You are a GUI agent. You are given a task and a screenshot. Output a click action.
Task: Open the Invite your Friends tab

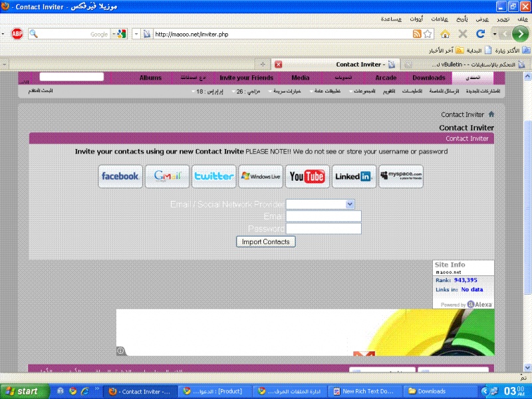[246, 78]
